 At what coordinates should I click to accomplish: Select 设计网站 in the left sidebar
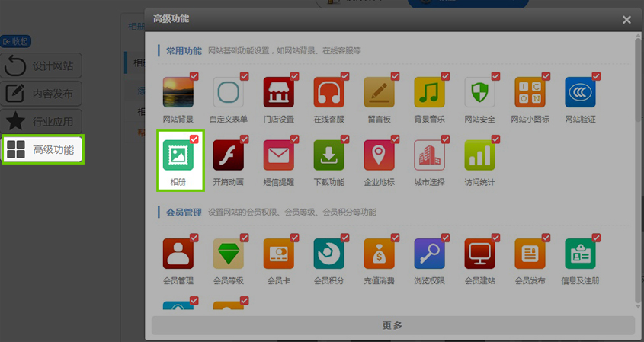43,66
